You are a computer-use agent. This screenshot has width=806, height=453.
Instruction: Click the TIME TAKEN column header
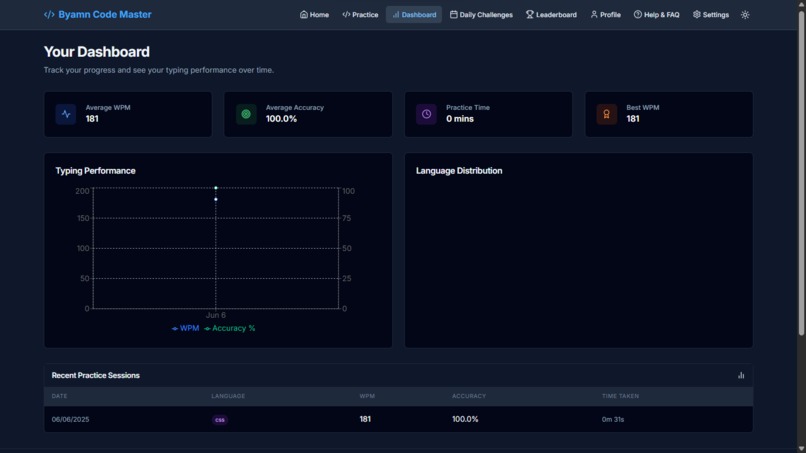(x=620, y=396)
